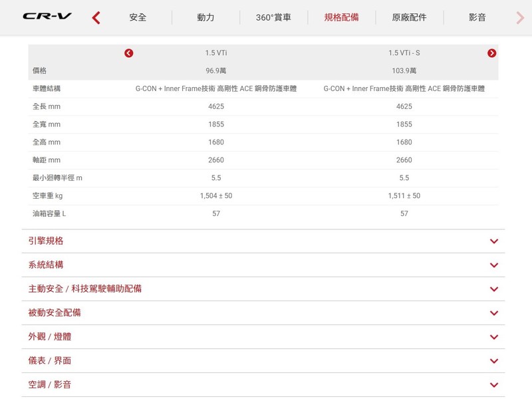Expand the 引擎規格 section chevron
The width and height of the screenshot is (532, 399).
[494, 241]
